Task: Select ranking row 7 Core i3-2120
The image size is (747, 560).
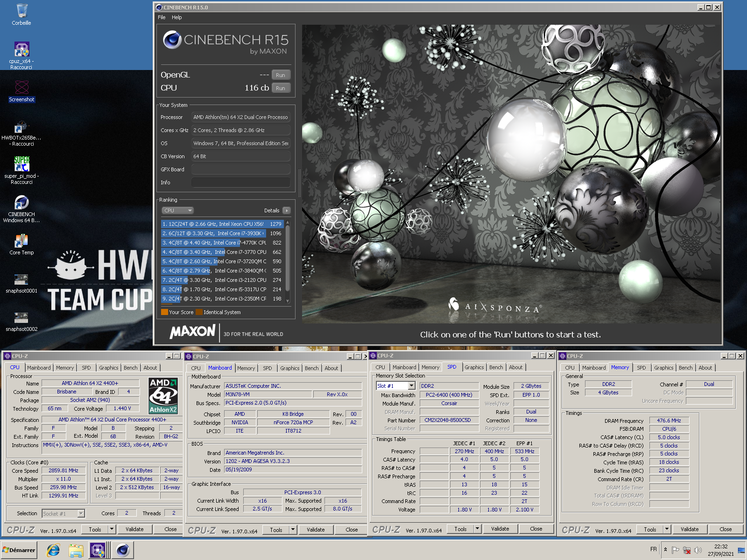Action: click(222, 280)
